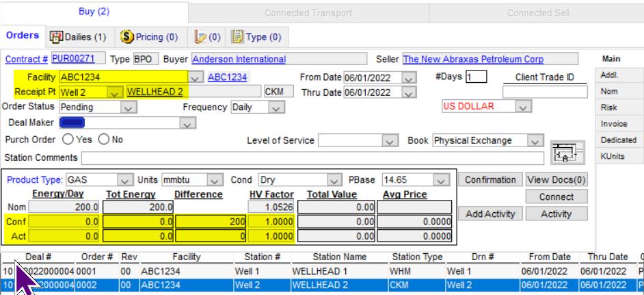Select the WELLHEAD 1 order row
Screen dimensions: 644x295
tap(321, 270)
